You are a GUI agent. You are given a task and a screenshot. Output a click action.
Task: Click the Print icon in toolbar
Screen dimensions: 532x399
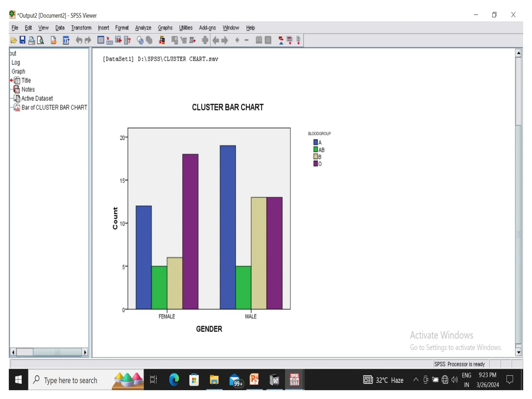31,40
